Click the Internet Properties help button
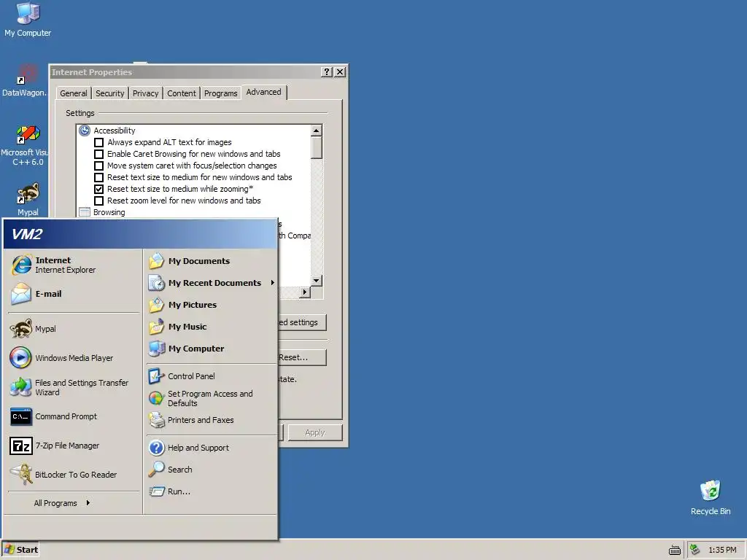This screenshot has height=560, width=747. pos(326,72)
